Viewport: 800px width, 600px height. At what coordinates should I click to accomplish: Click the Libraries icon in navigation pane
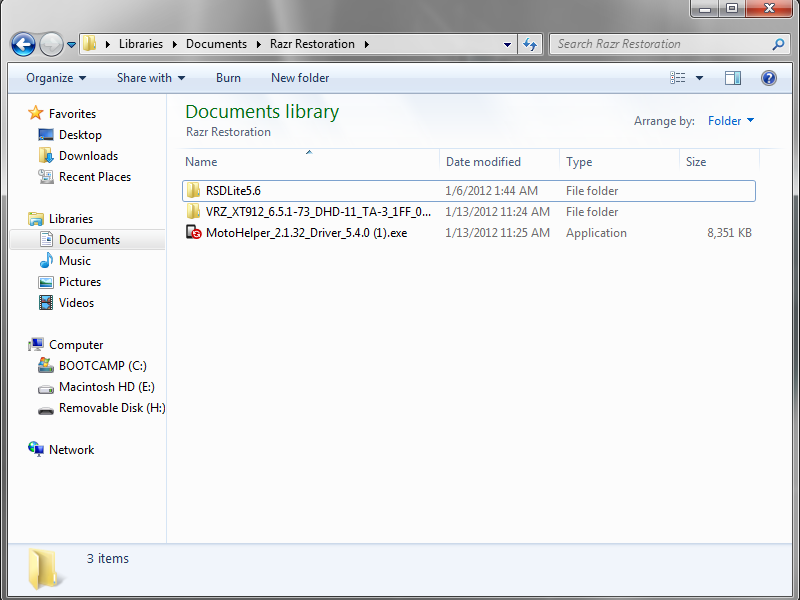pyautogui.click(x=36, y=219)
